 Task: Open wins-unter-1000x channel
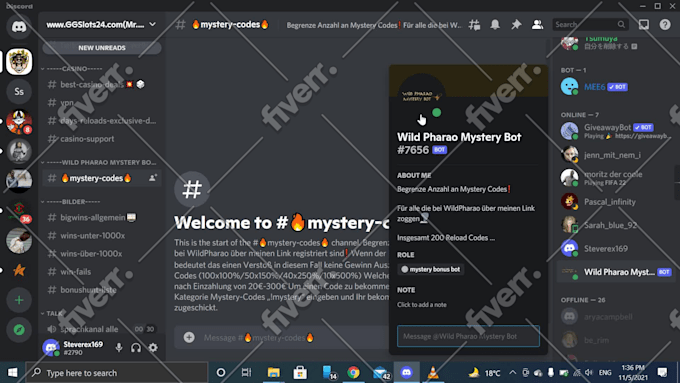(x=102, y=236)
